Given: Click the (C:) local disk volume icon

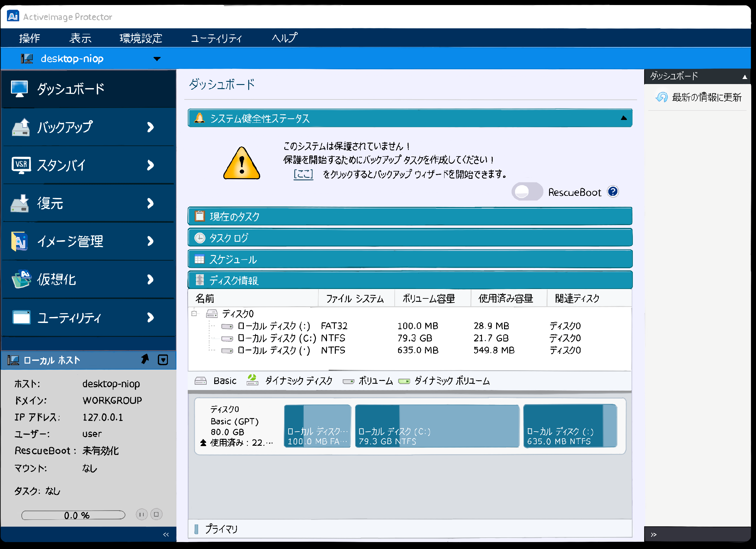Looking at the screenshot, I should point(227,338).
